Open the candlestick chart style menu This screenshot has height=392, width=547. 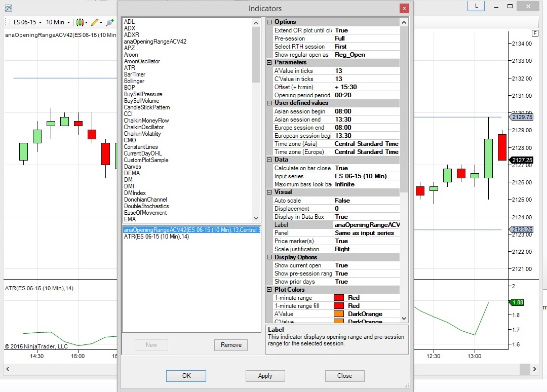coord(82,22)
